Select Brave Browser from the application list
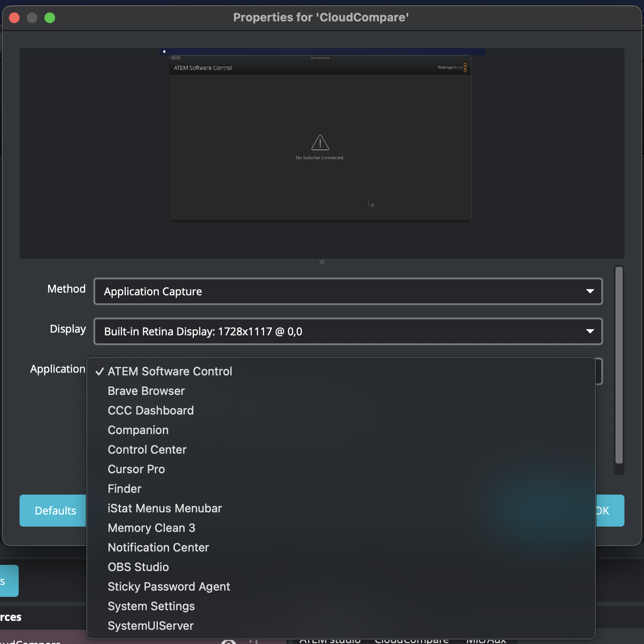Viewport: 644px width, 644px height. [146, 390]
